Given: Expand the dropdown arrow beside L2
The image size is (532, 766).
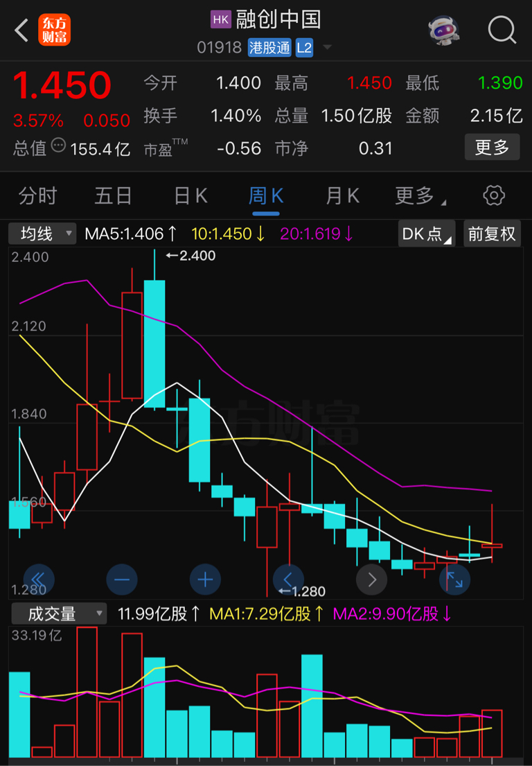Looking at the screenshot, I should pos(327,47).
